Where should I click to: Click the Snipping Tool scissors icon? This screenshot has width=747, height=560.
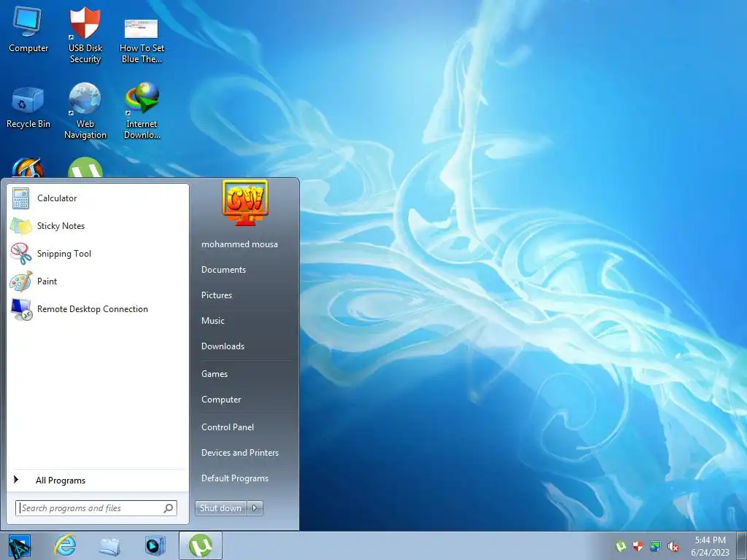click(x=20, y=253)
